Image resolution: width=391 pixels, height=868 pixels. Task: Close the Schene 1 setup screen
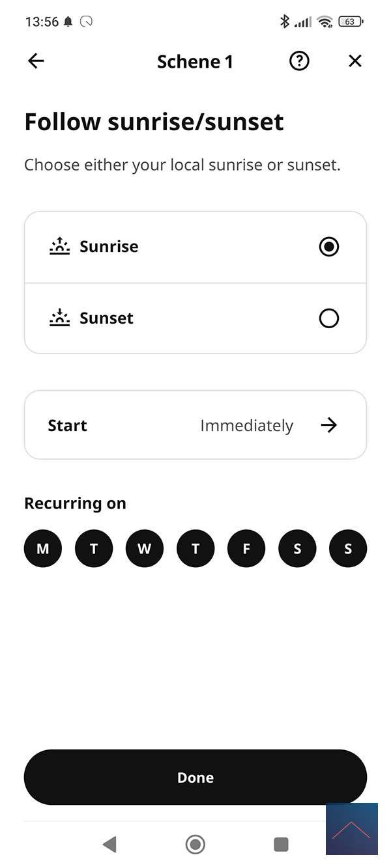tap(355, 61)
